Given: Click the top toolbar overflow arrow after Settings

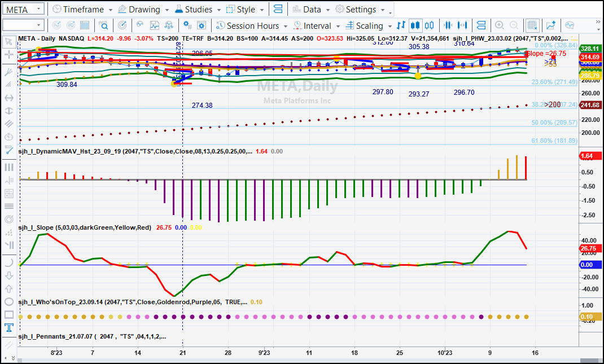Looking at the screenshot, I should tap(390, 13).
